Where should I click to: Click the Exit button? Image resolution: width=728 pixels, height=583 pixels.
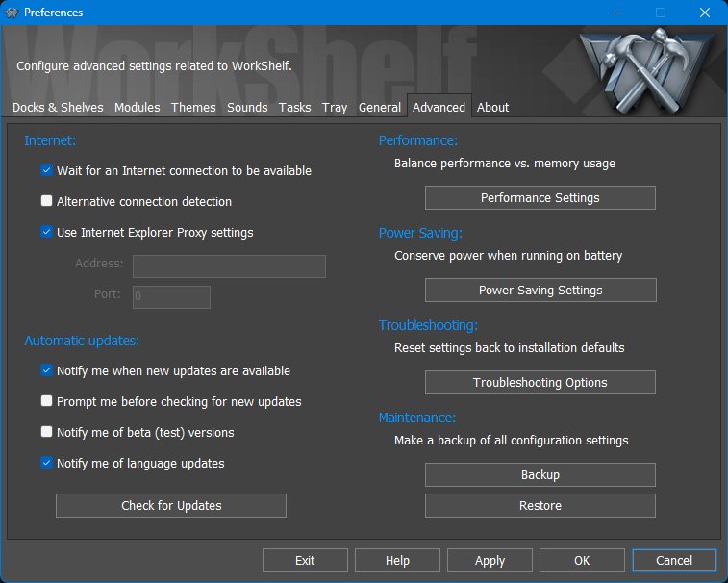click(305, 561)
